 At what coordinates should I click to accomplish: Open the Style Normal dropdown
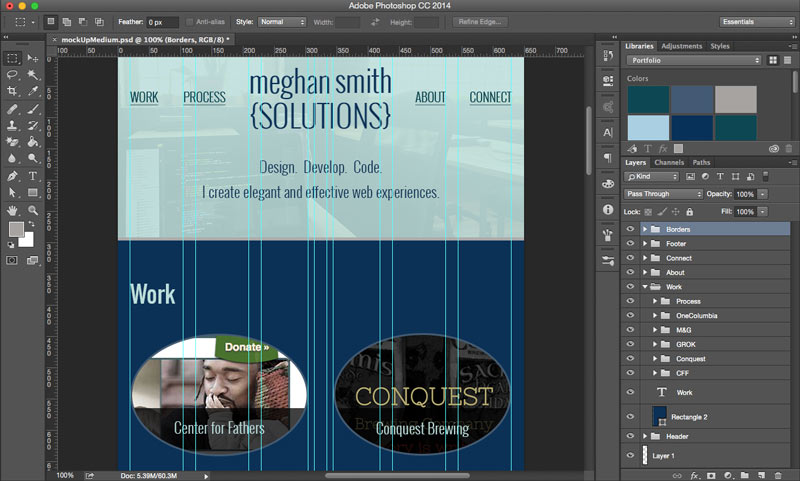tap(282, 22)
